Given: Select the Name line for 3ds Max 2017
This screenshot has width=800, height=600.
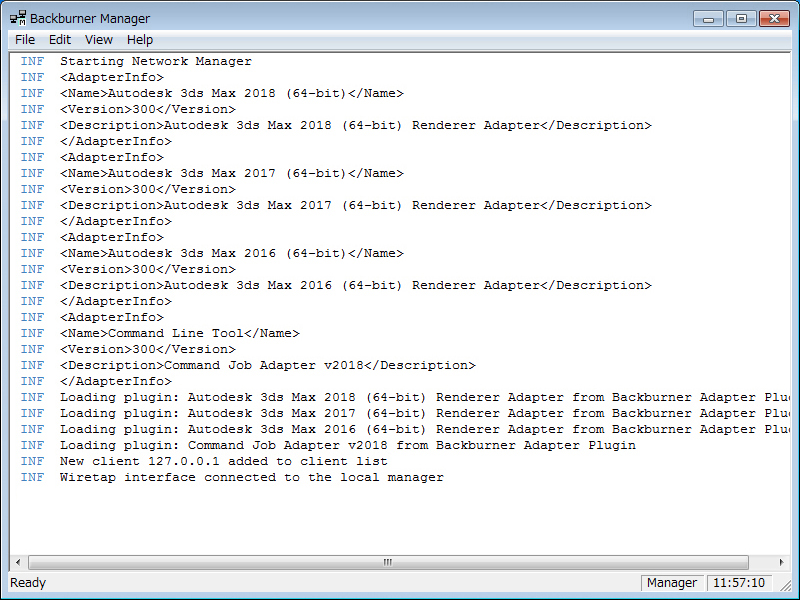Looking at the screenshot, I should tap(212, 173).
